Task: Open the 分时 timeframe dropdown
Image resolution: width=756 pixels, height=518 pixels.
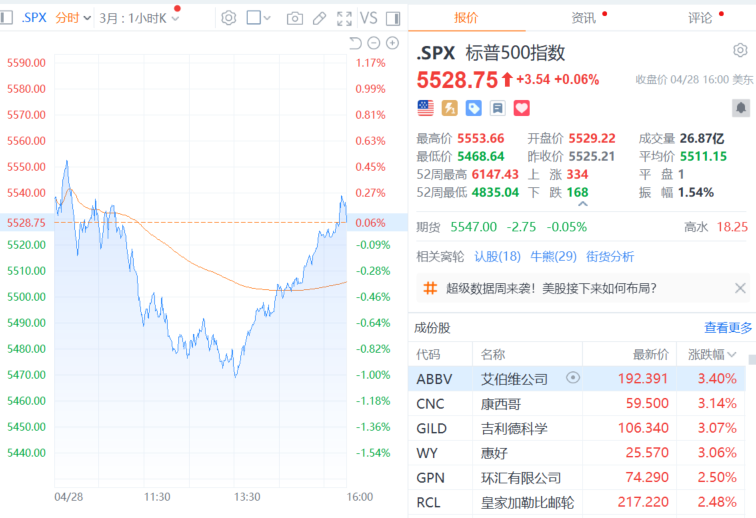Action: (x=73, y=18)
